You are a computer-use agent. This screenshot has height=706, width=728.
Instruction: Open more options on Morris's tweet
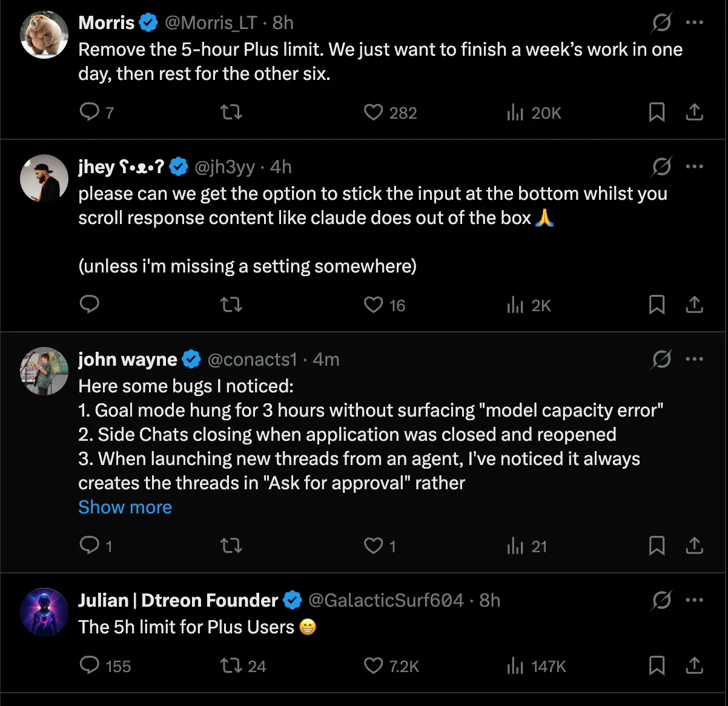(x=694, y=22)
